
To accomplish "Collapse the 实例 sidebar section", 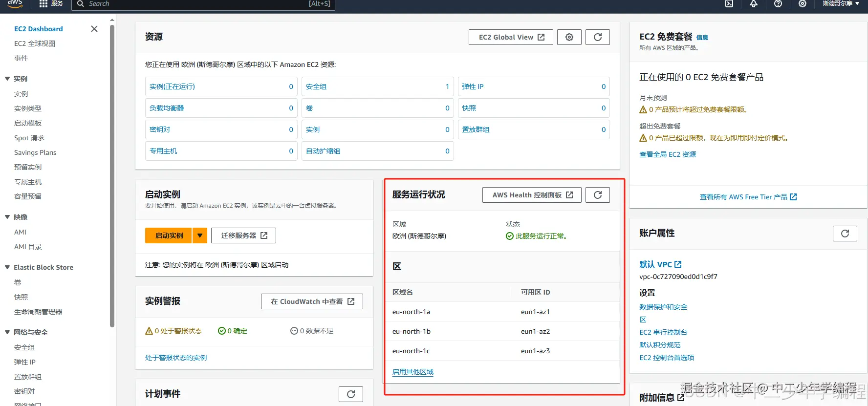I will click(7, 79).
